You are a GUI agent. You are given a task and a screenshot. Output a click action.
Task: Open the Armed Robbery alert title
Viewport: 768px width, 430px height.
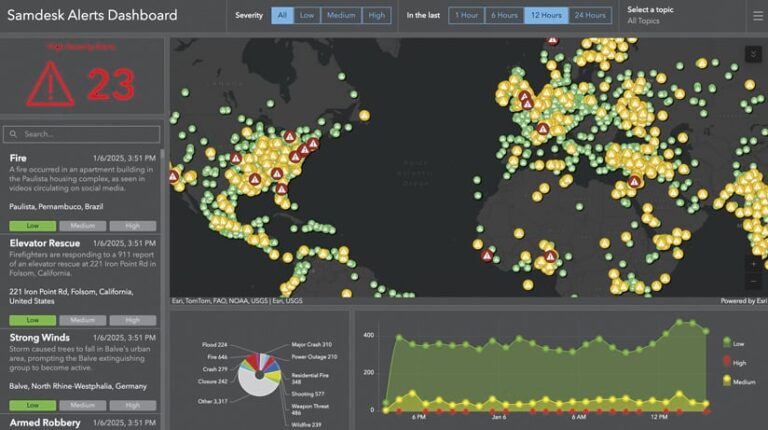(x=45, y=423)
